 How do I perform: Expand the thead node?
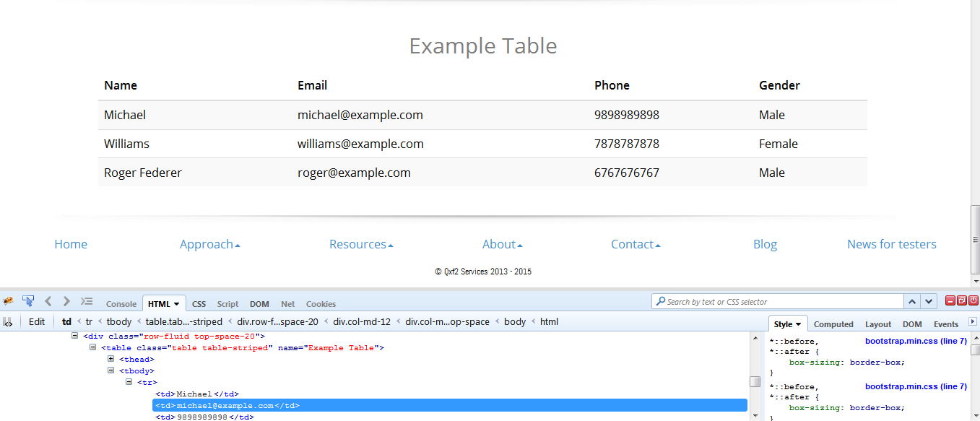(x=111, y=359)
